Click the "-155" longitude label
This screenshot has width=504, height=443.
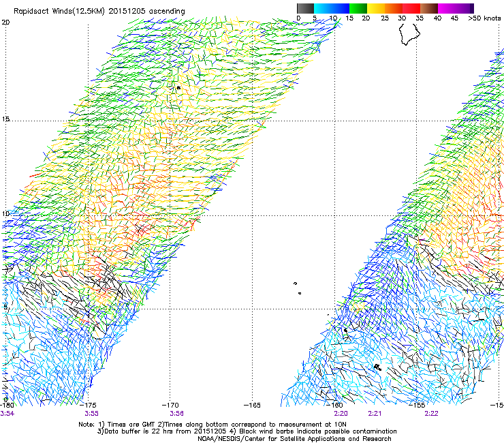[x=417, y=406]
